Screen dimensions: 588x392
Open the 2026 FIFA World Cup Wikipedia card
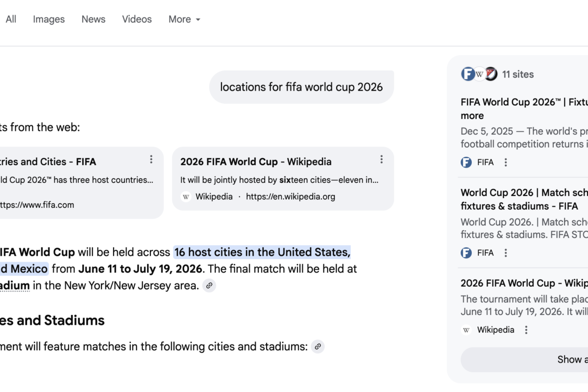256,161
